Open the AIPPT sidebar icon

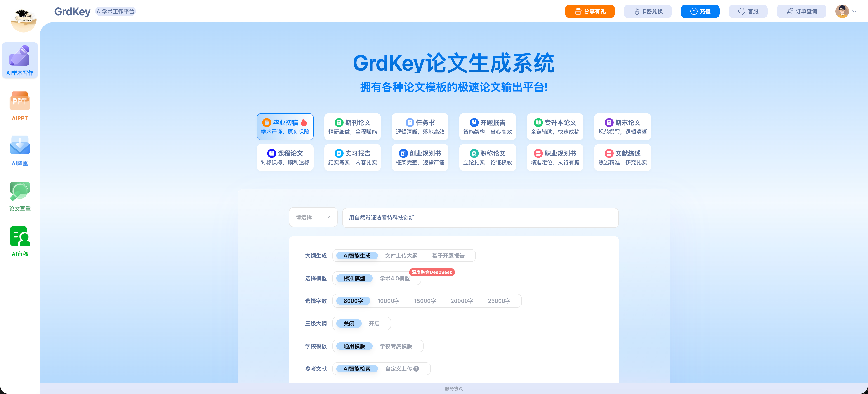click(19, 106)
